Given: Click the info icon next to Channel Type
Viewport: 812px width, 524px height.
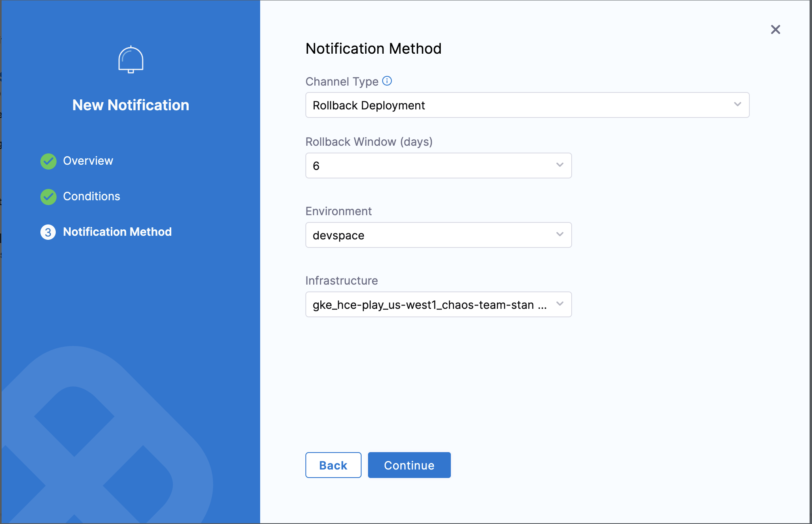Looking at the screenshot, I should [x=387, y=81].
